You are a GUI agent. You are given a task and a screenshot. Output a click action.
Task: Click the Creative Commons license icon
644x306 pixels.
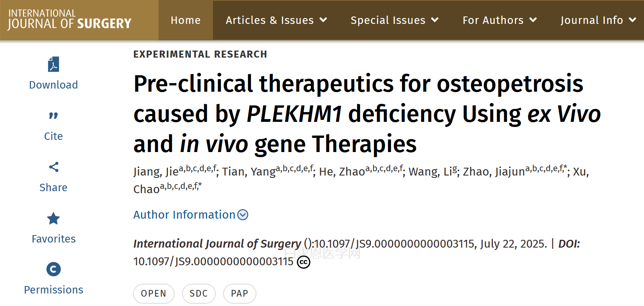[303, 262]
